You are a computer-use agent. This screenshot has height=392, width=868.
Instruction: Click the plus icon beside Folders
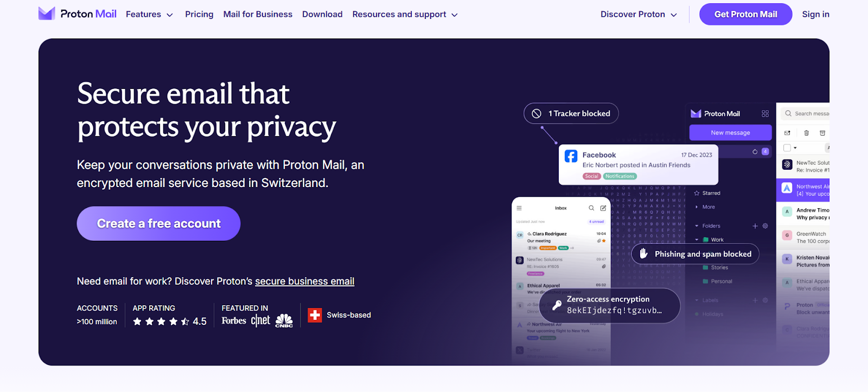[x=755, y=226]
